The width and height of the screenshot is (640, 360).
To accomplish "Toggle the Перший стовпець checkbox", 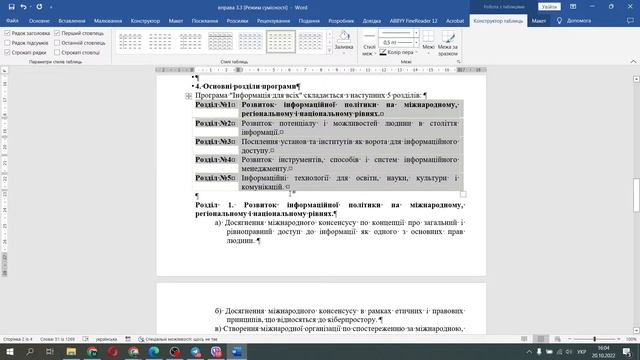I will [57, 33].
